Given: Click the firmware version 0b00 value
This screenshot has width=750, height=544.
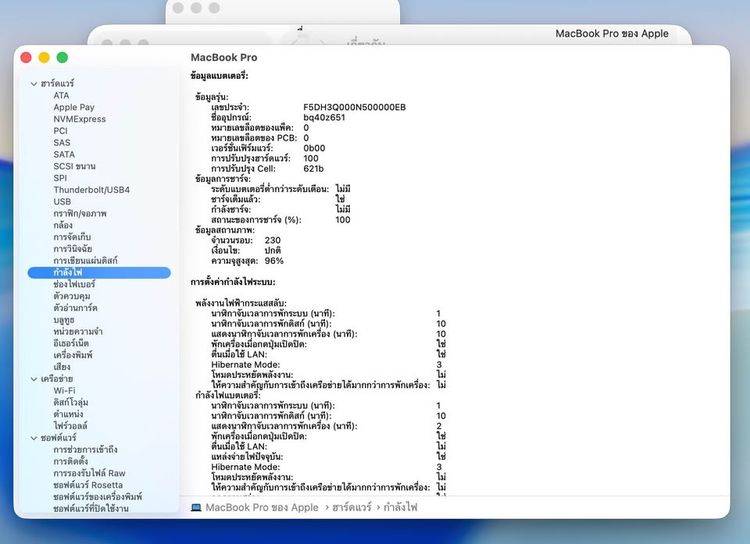Looking at the screenshot, I should coord(314,148).
